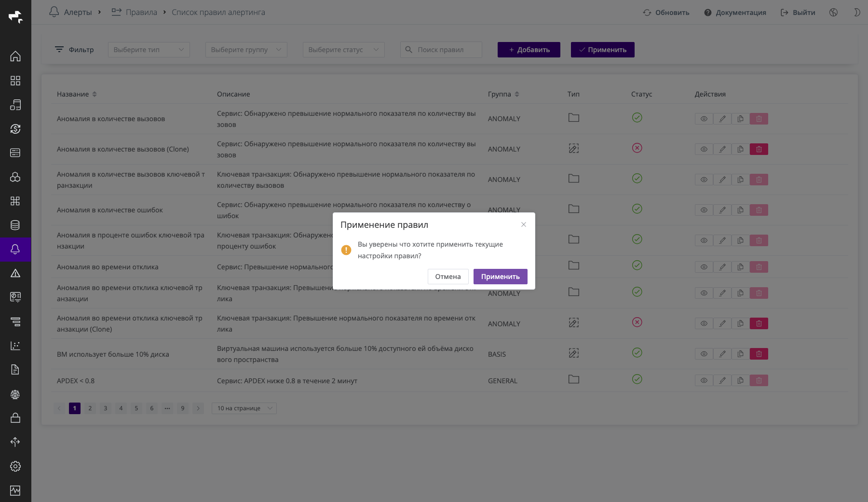Open the warning triangle icon in sidebar
868x502 pixels.
point(15,273)
